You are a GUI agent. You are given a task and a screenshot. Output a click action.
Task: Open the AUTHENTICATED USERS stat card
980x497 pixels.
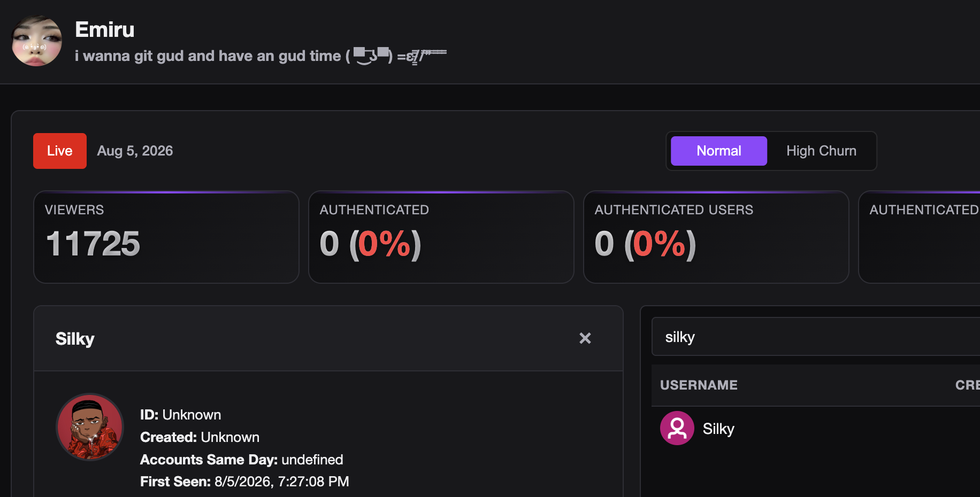coord(716,237)
